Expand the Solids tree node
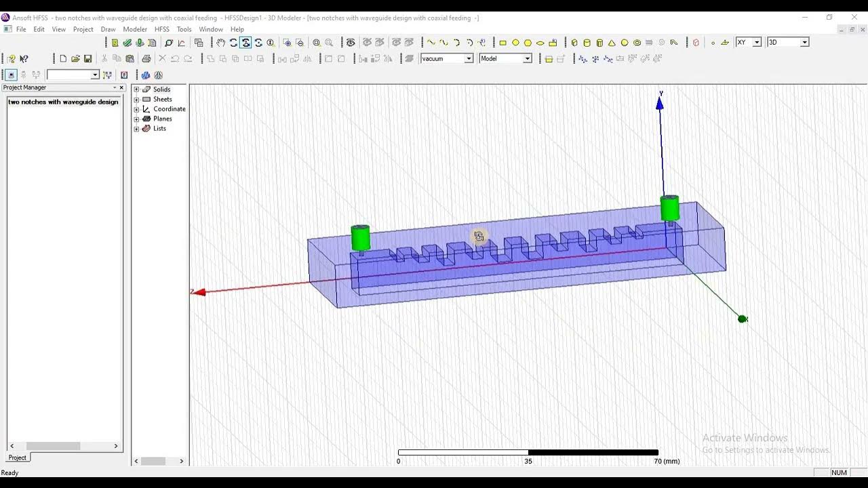 click(136, 89)
